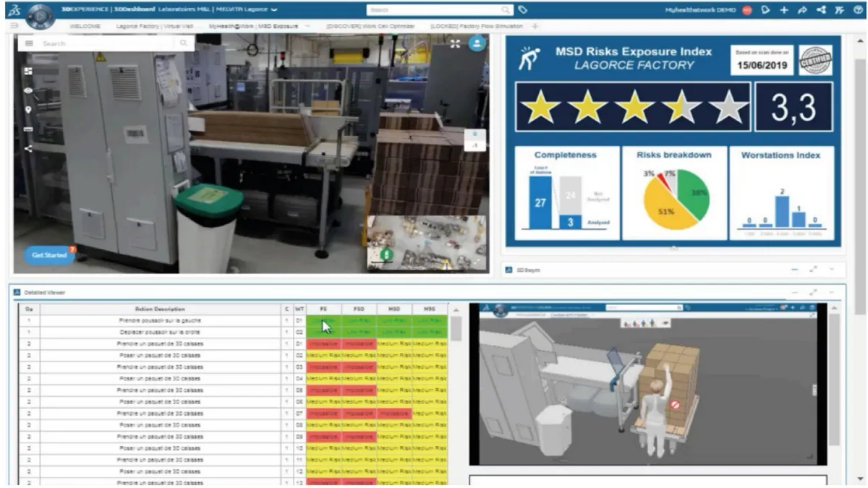This screenshot has width=868, height=488.
Task: Click the share arrow icon in header
Action: pos(802,10)
